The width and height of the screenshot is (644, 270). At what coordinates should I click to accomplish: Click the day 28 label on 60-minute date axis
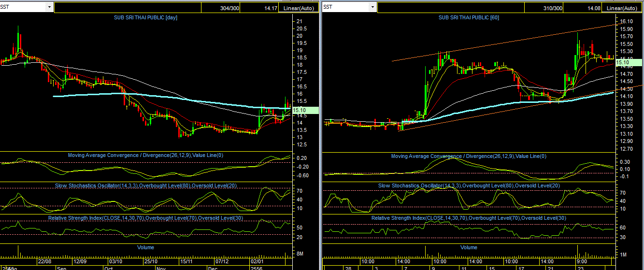[347, 268]
